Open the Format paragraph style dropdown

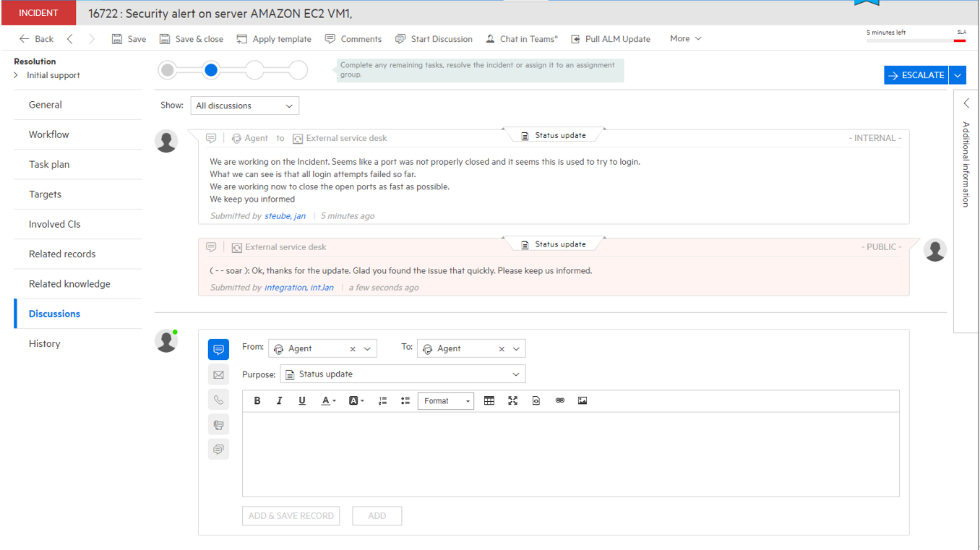[x=445, y=400]
